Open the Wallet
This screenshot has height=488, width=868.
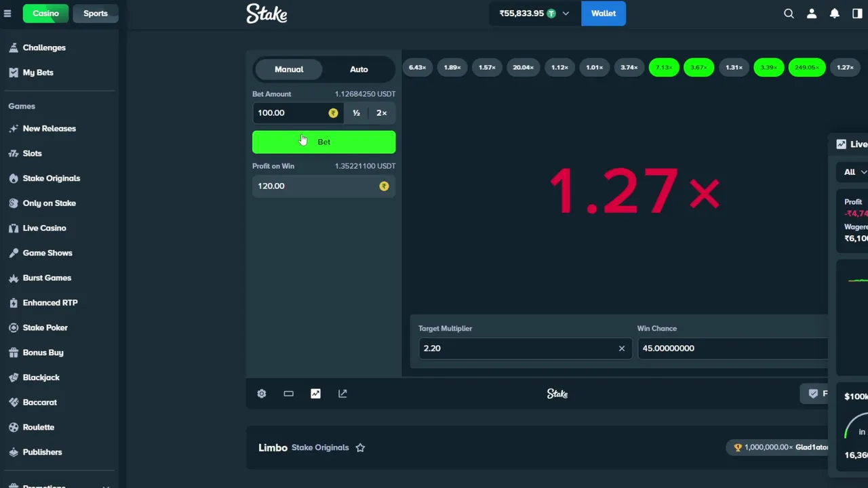(x=604, y=14)
